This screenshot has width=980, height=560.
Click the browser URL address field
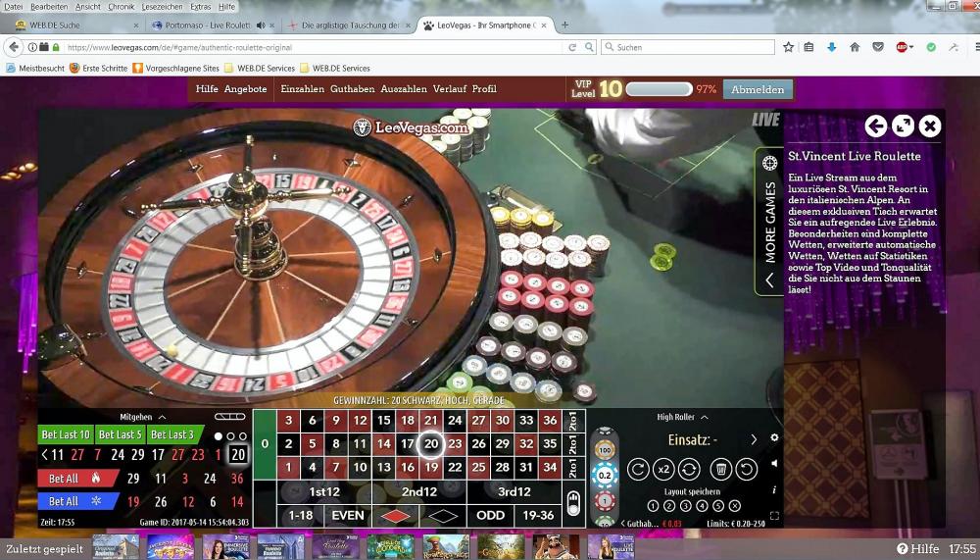click(313, 47)
